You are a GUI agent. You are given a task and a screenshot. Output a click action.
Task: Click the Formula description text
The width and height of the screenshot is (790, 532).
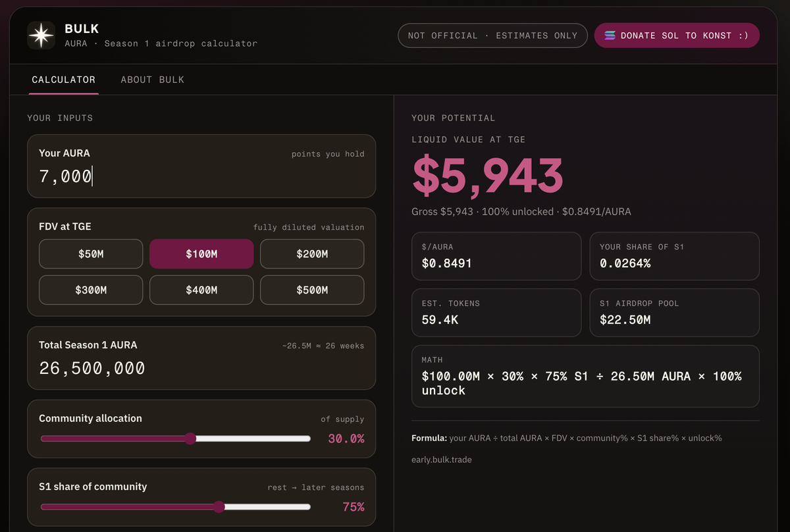point(567,438)
